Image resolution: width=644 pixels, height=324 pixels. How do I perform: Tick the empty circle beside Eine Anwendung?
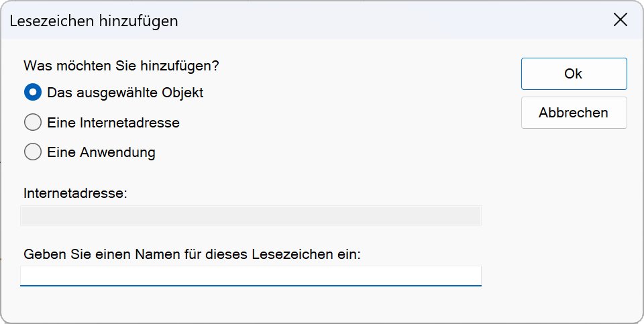click(x=33, y=152)
